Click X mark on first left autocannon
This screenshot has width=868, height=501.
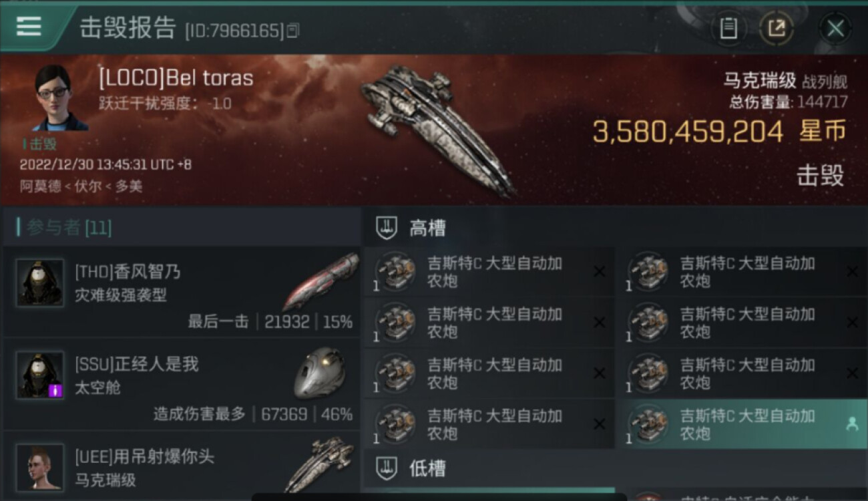click(600, 271)
